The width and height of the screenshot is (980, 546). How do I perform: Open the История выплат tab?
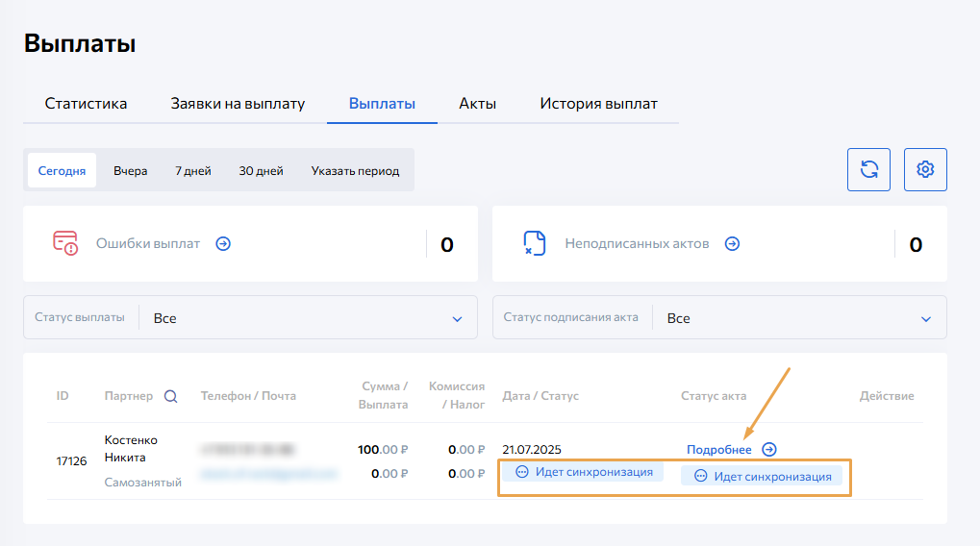598,104
